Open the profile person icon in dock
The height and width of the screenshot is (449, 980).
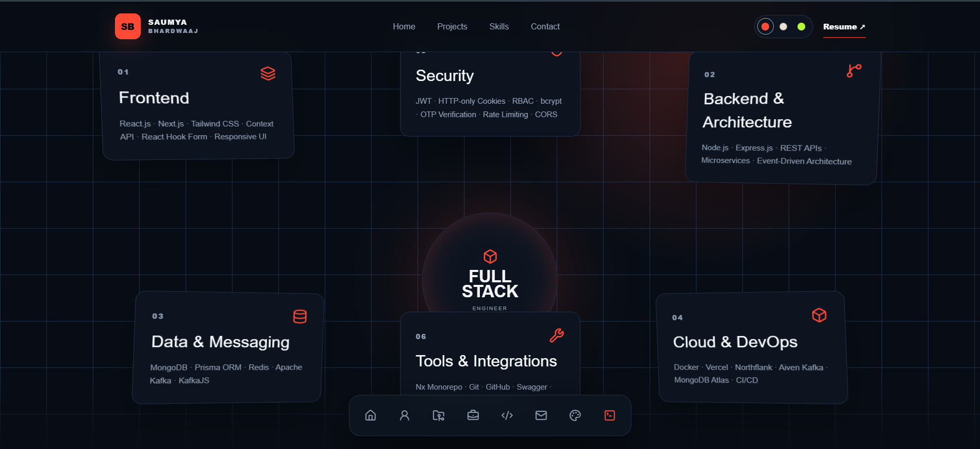(405, 415)
